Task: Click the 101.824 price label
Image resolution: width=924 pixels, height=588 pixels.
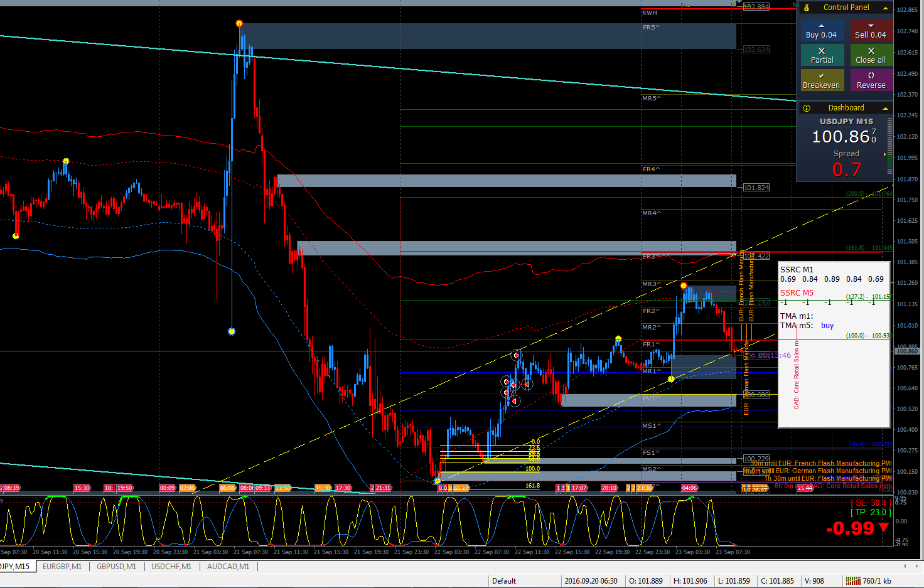Action: [x=756, y=188]
